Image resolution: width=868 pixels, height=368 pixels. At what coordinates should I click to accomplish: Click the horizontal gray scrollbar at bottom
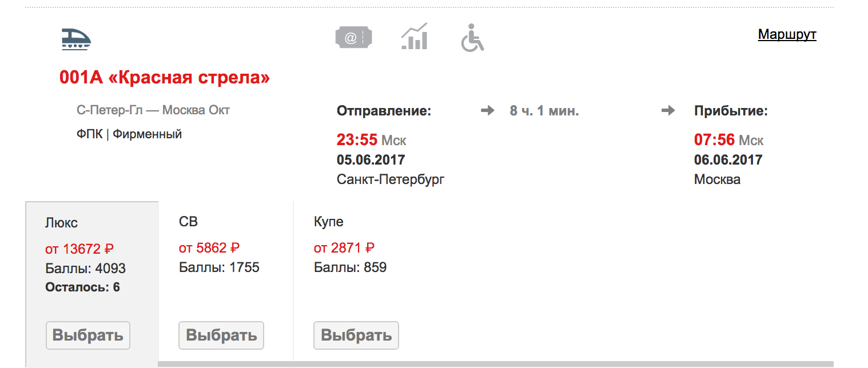[496, 364]
